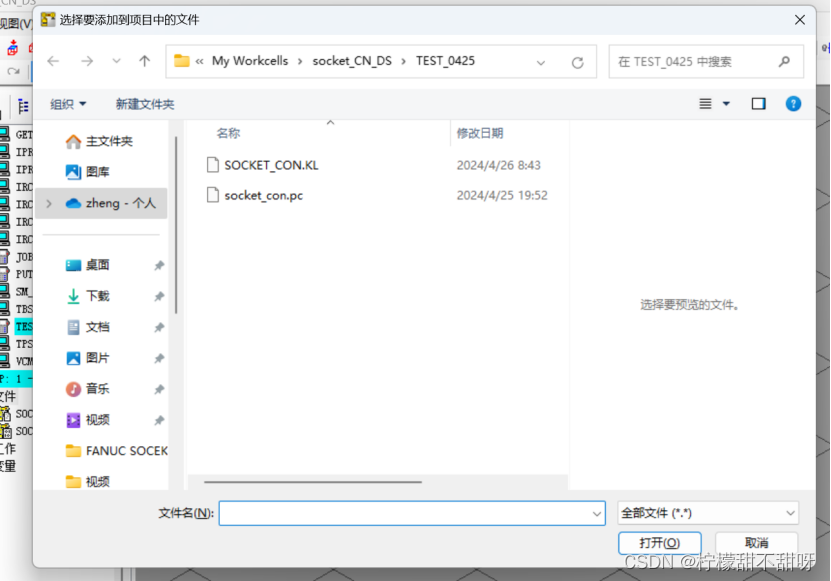Click the horizontal scrollbar of file list

tap(313, 482)
